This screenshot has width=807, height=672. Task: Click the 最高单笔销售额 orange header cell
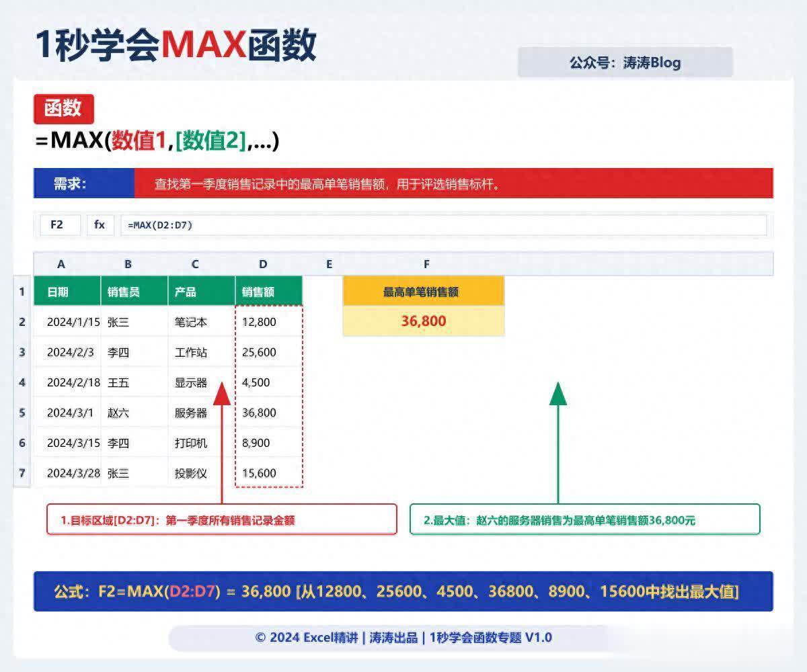coord(423,292)
